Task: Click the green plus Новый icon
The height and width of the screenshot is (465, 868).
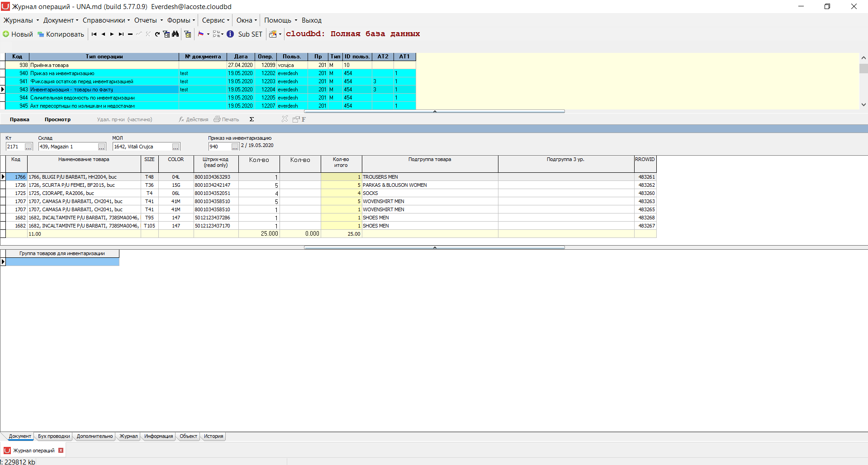Action: [6, 34]
